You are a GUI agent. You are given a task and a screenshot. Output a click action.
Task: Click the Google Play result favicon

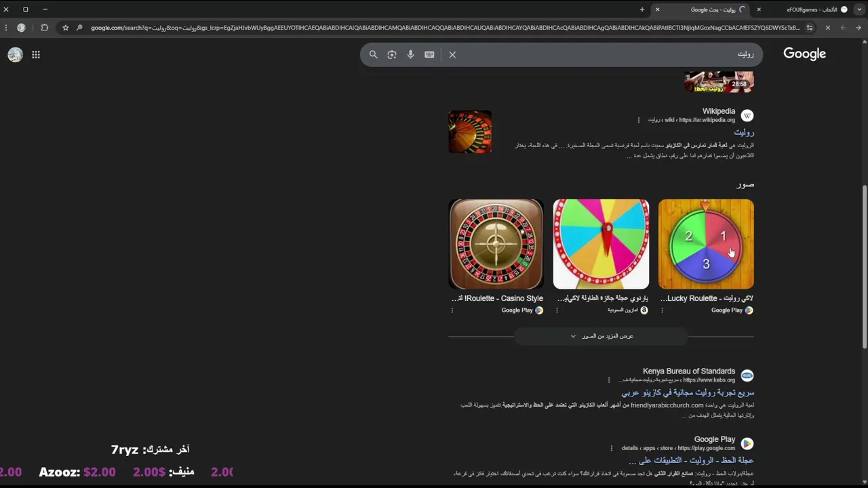pyautogui.click(x=747, y=443)
